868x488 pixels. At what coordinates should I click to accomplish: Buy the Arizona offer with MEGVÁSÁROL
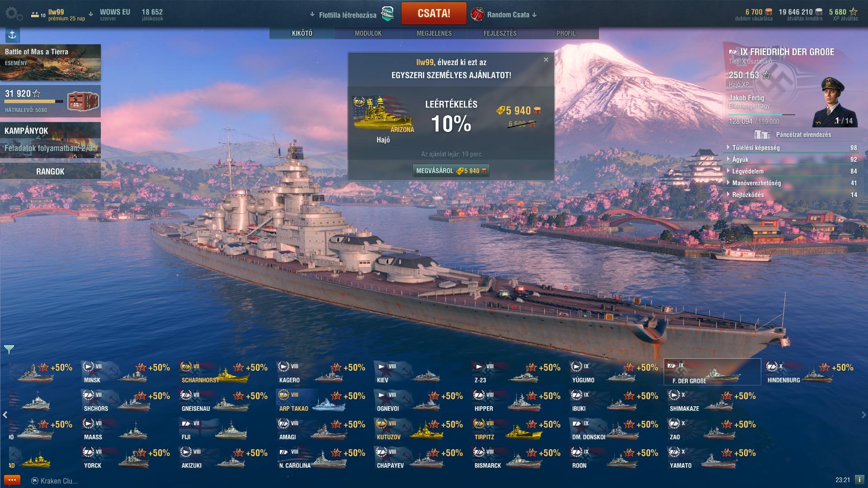coord(451,171)
